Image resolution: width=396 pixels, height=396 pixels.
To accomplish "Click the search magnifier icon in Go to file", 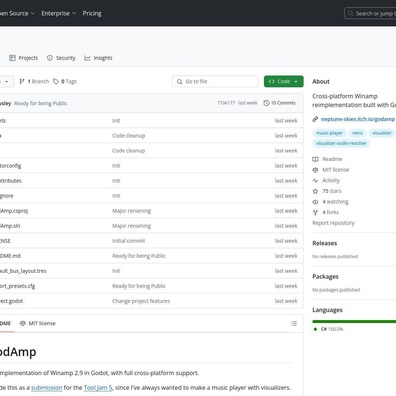I will [x=179, y=81].
